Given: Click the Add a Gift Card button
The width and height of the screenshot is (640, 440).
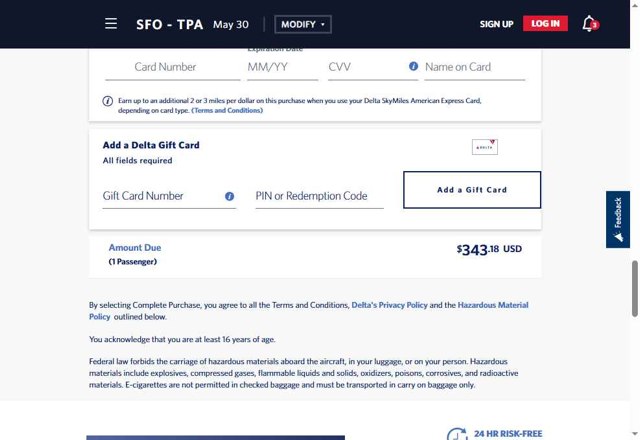Looking at the screenshot, I should [472, 189].
